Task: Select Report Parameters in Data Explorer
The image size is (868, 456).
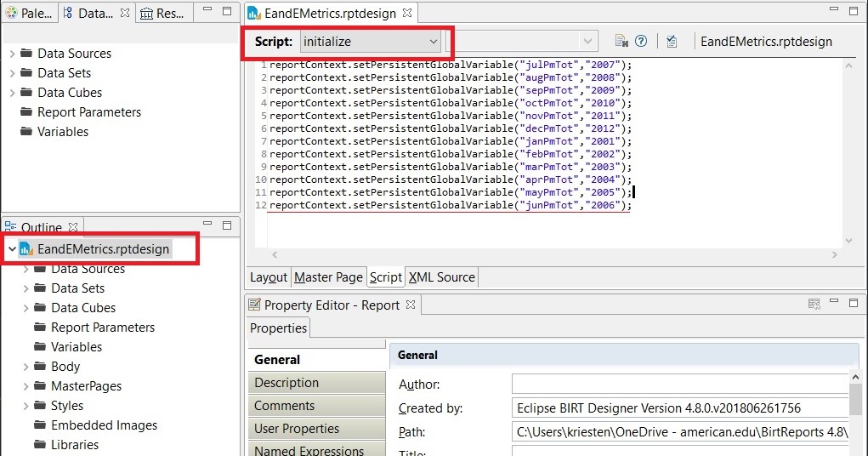Action: click(89, 112)
